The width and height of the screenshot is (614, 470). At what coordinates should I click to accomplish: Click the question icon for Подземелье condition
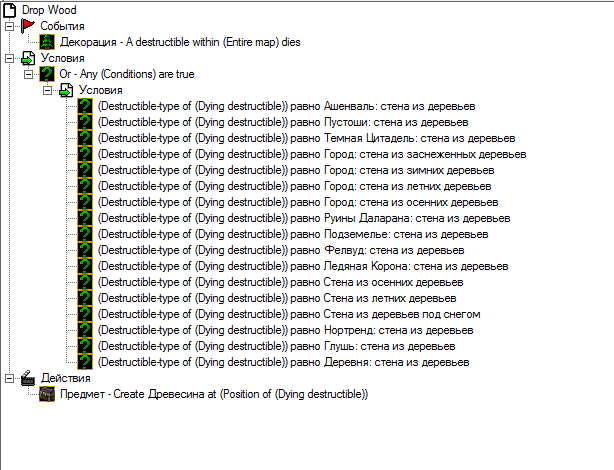85,234
